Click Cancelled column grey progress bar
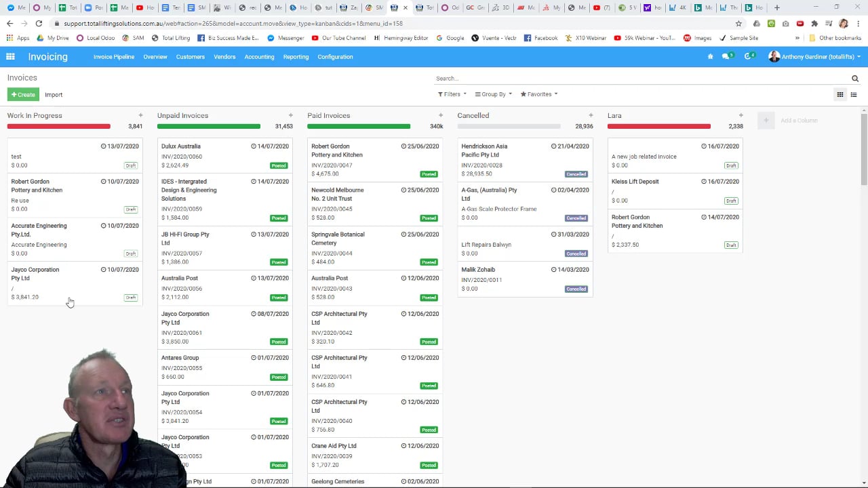868x488 pixels. click(x=509, y=126)
